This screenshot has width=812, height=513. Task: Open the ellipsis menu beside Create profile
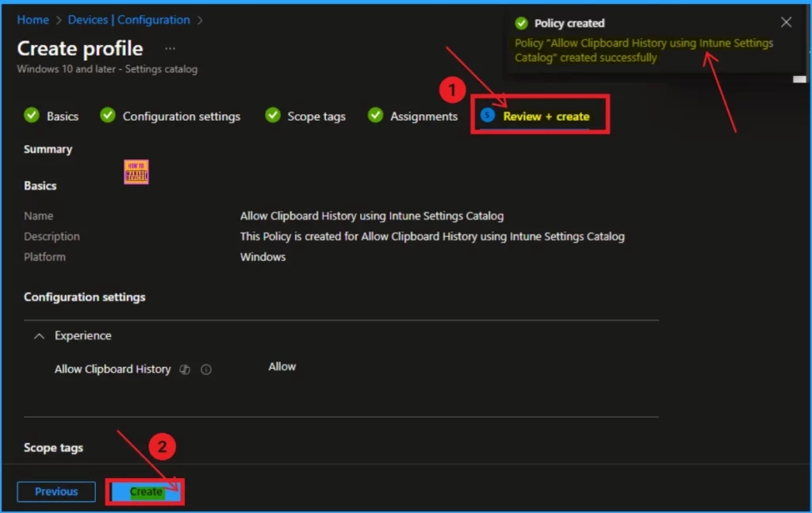pyautogui.click(x=170, y=48)
